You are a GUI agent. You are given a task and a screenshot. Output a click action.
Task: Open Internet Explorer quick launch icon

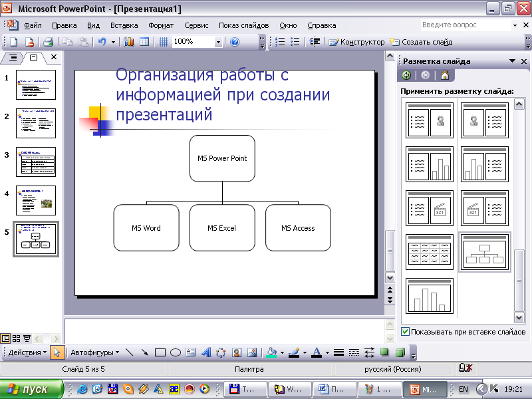click(82, 389)
